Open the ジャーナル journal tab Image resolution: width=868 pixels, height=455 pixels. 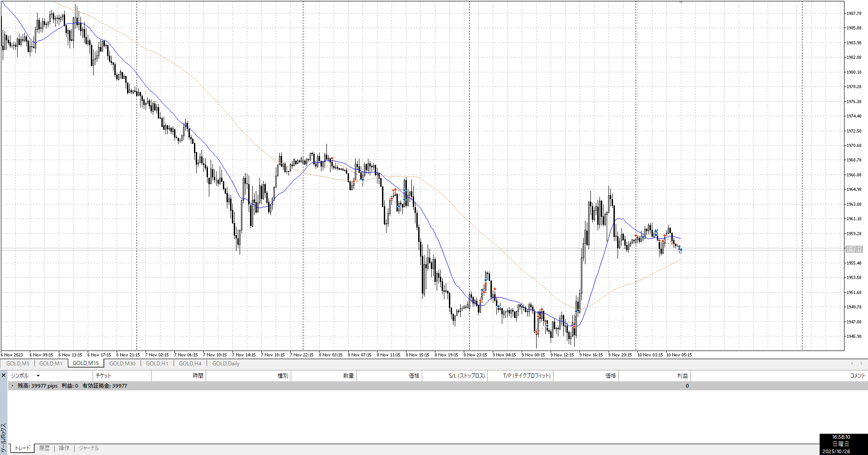click(89, 448)
